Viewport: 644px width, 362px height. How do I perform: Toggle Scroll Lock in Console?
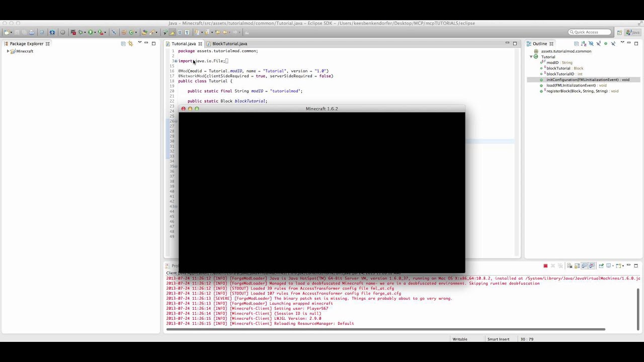click(x=577, y=265)
